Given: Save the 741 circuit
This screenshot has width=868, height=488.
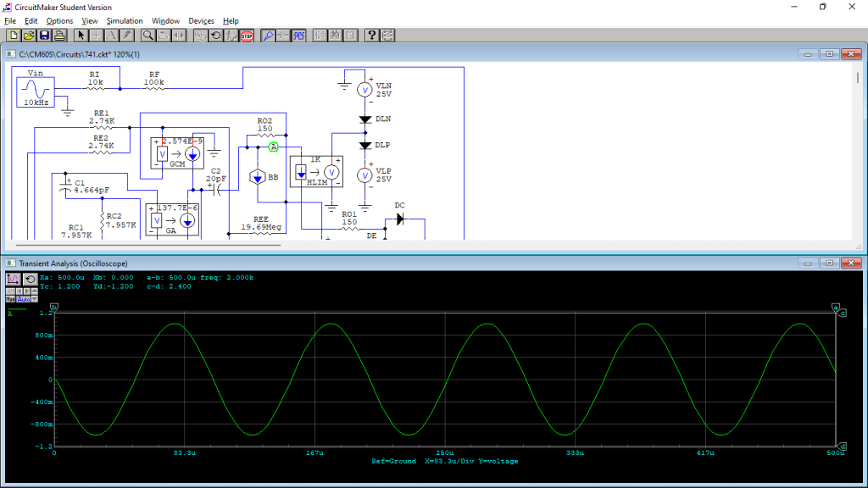Looking at the screenshot, I should point(43,35).
